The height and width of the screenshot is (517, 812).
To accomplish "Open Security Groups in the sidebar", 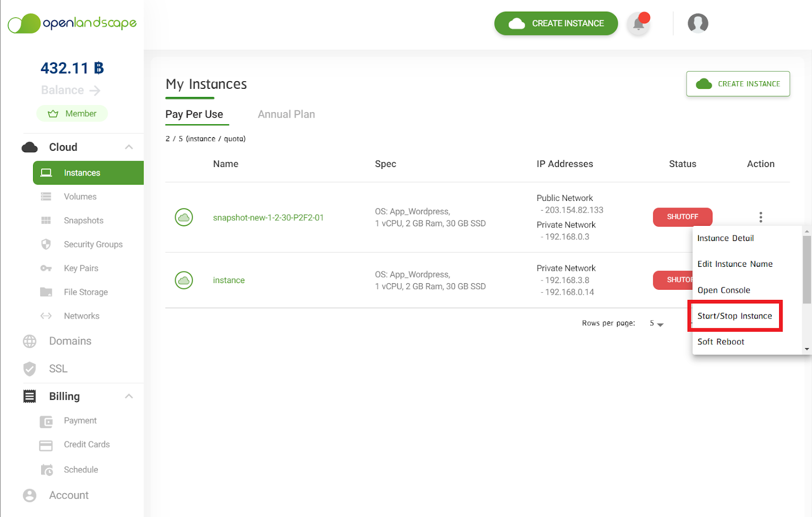I will click(93, 244).
